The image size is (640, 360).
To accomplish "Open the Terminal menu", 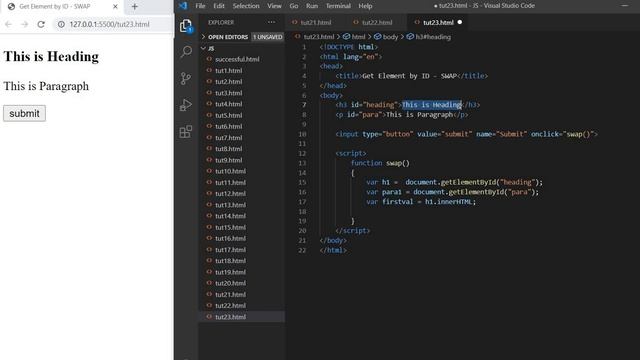I will [x=338, y=6].
